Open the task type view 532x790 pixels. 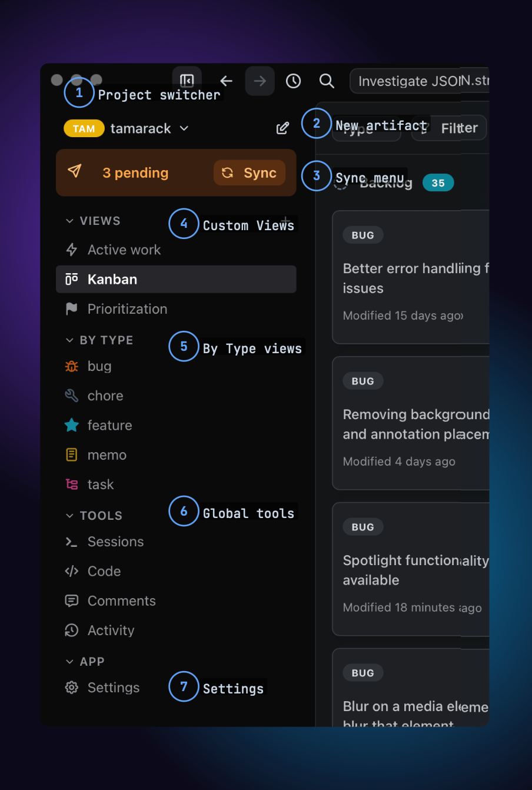tap(176, 484)
